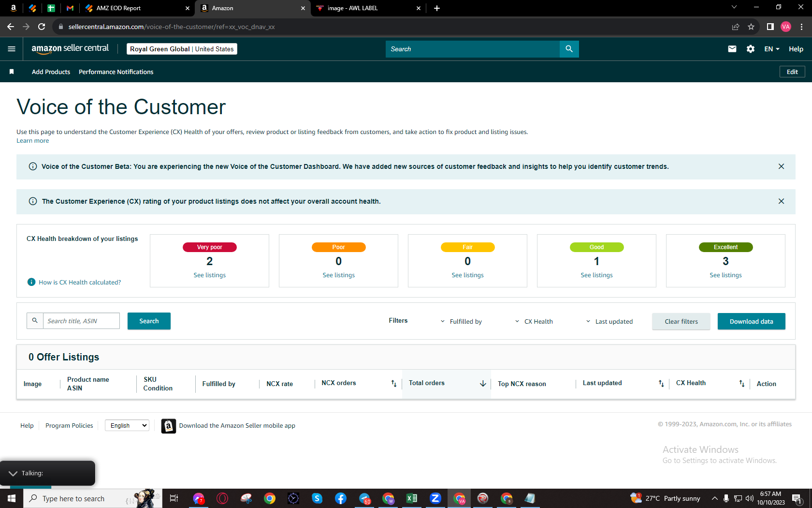Open Add Products in favorites bar
The height and width of the screenshot is (508, 812).
tap(51, 72)
